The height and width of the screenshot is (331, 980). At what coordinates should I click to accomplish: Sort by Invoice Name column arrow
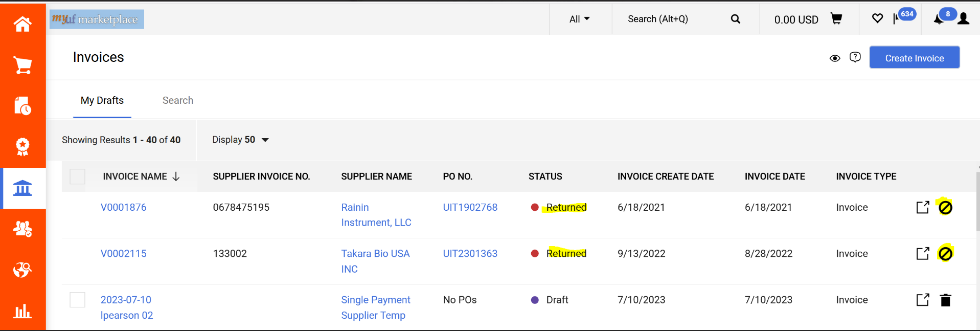176,176
